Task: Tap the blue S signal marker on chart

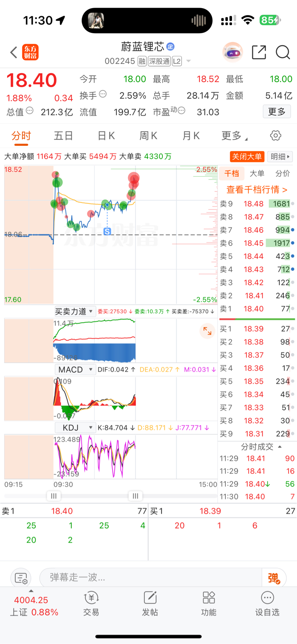Action: pyautogui.click(x=108, y=231)
